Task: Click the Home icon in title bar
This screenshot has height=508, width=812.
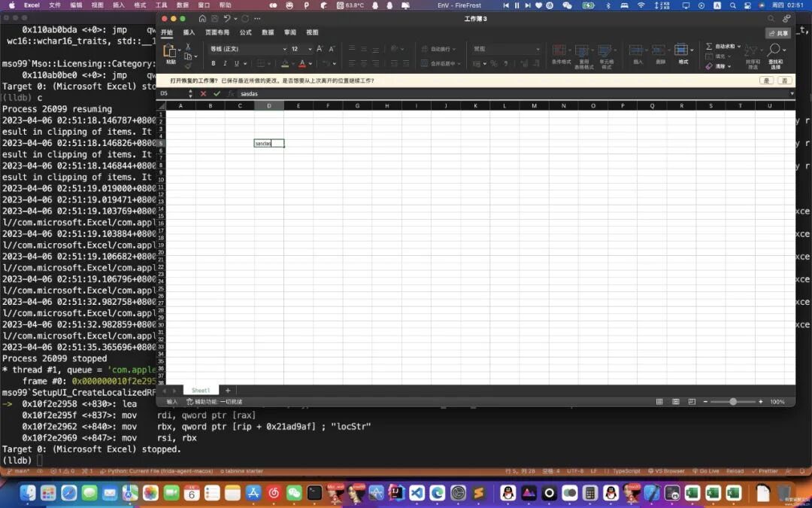Action: click(202, 19)
